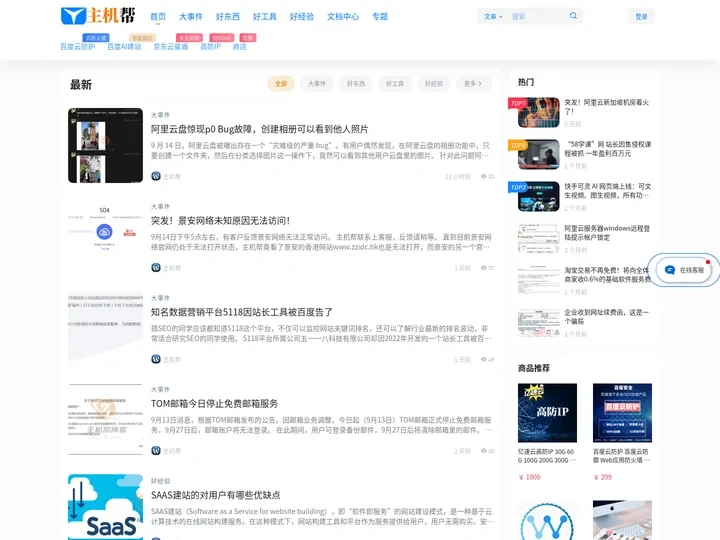The height and width of the screenshot is (540, 720).
Task: Open hot article 阿里云新加坡机房着火了
Action: (x=607, y=107)
